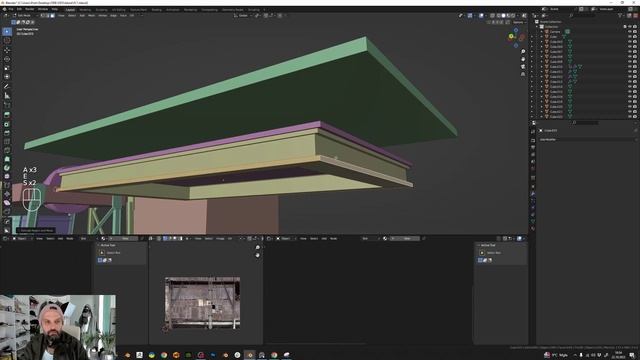Select the Transform tool
Viewport: 640px width, 360px height.
coord(7,77)
